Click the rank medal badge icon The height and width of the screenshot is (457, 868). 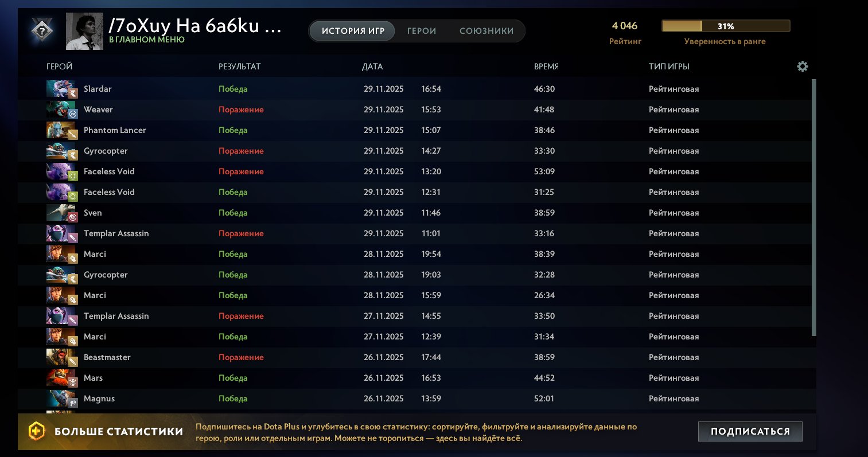pyautogui.click(x=42, y=31)
